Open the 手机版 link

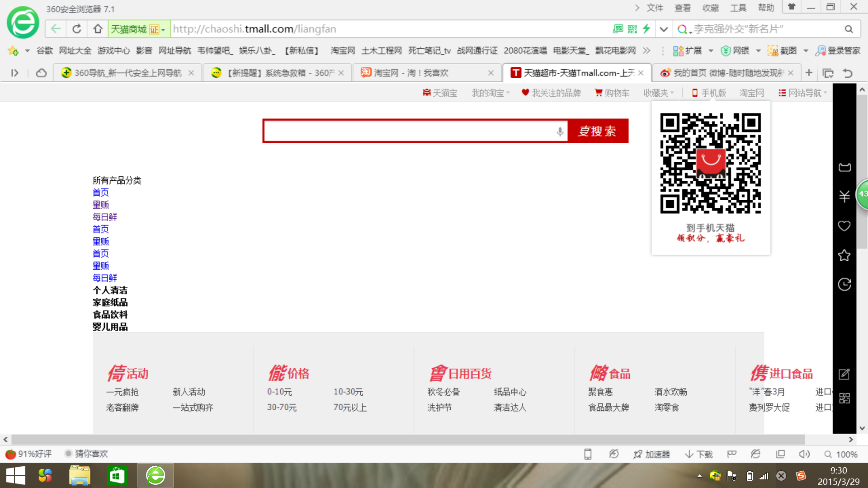(x=709, y=93)
